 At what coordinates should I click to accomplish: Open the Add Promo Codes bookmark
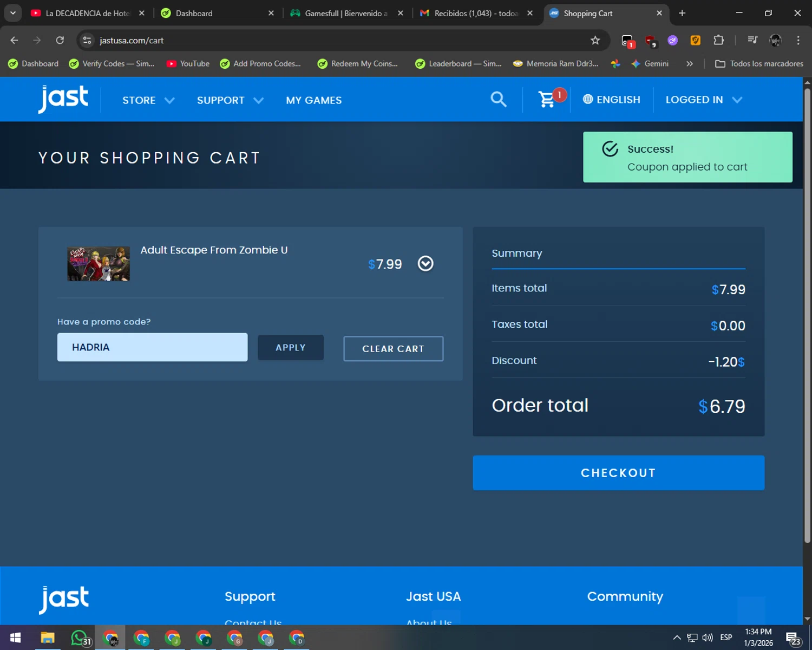(x=260, y=63)
